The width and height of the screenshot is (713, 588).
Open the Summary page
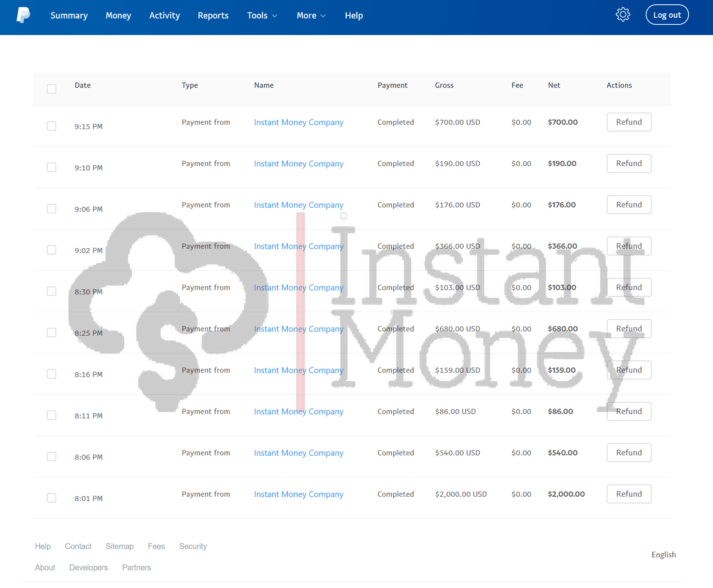(x=69, y=15)
